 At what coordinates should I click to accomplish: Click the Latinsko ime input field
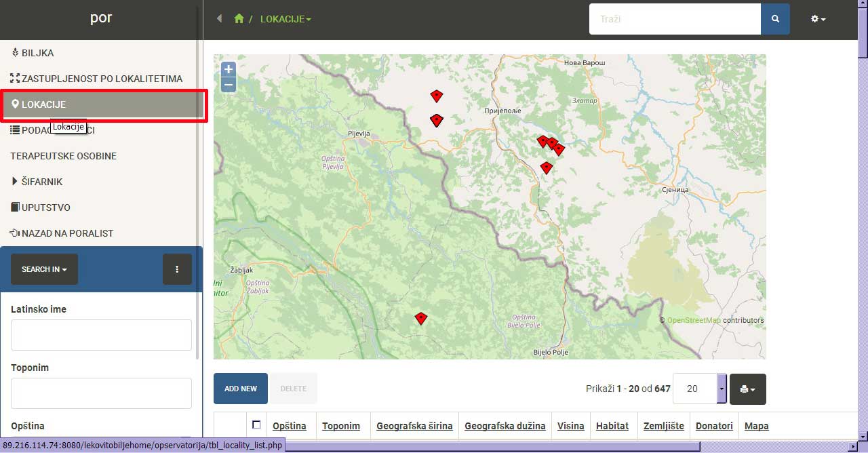point(101,335)
